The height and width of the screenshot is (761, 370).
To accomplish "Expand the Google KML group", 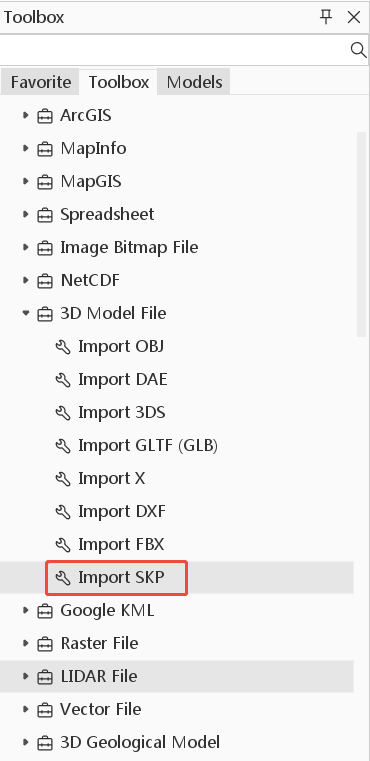I will click(26, 611).
